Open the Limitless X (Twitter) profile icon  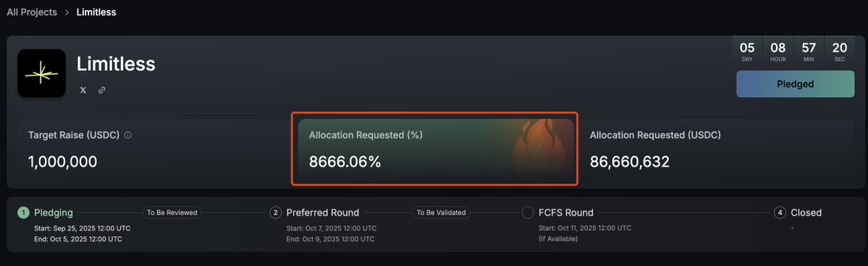[x=83, y=90]
